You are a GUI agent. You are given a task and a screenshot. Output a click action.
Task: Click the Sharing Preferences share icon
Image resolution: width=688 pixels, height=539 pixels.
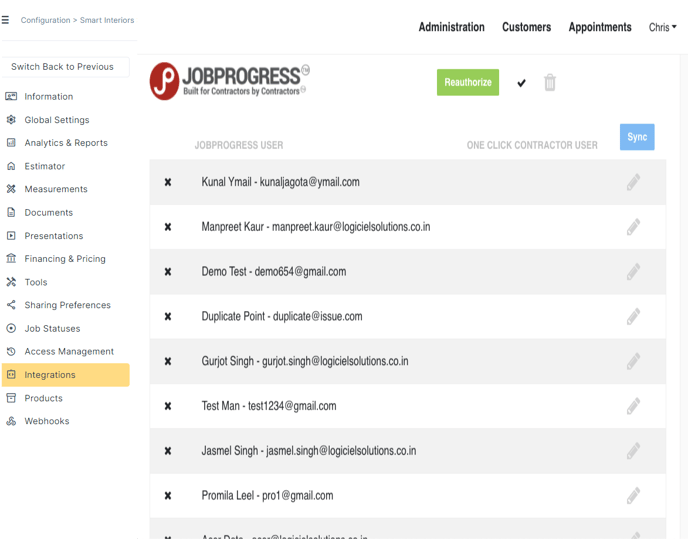11,305
